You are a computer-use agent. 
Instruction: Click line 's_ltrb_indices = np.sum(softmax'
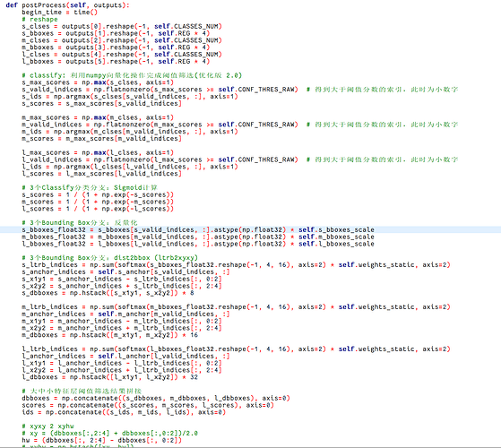click(x=236, y=265)
